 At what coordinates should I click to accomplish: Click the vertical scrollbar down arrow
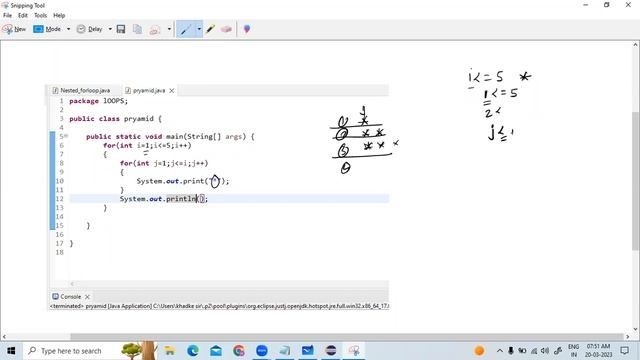point(636,329)
